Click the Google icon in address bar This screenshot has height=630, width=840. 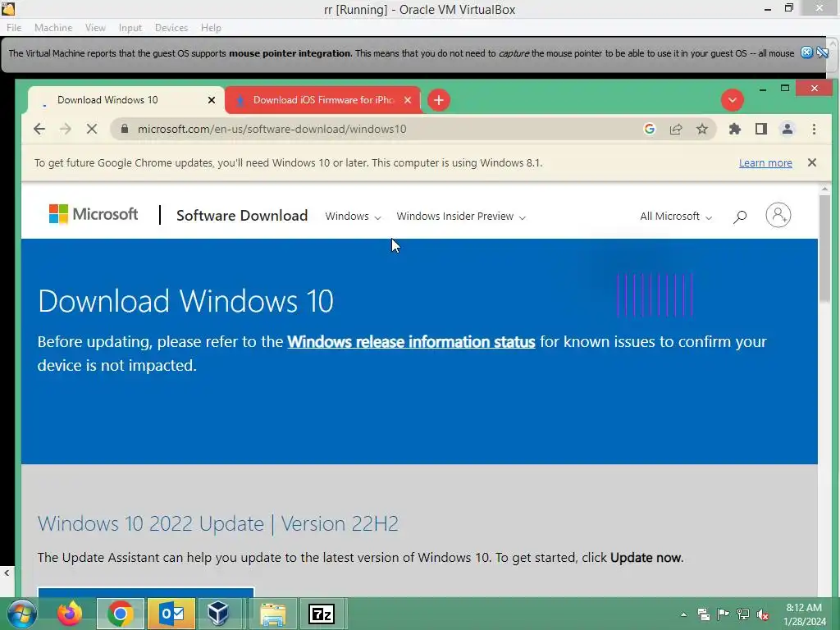point(650,129)
